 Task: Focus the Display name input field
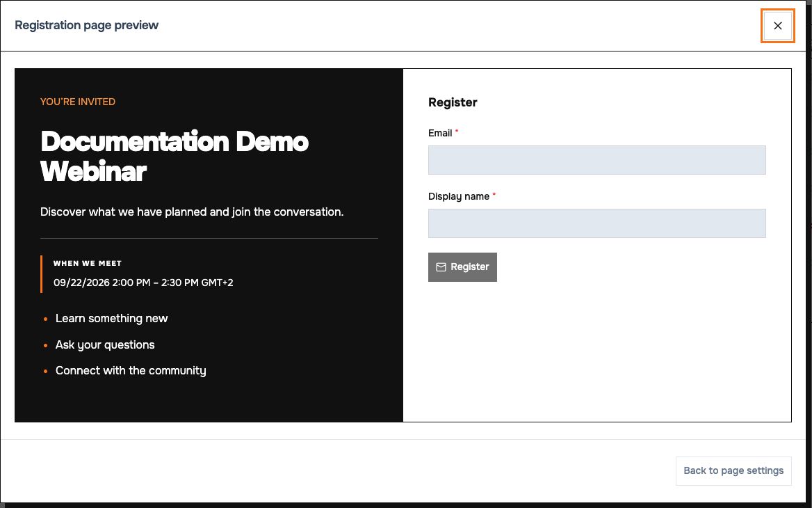596,223
